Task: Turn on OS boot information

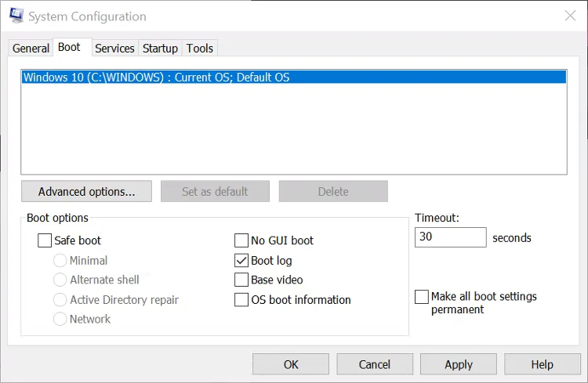Action: click(241, 300)
